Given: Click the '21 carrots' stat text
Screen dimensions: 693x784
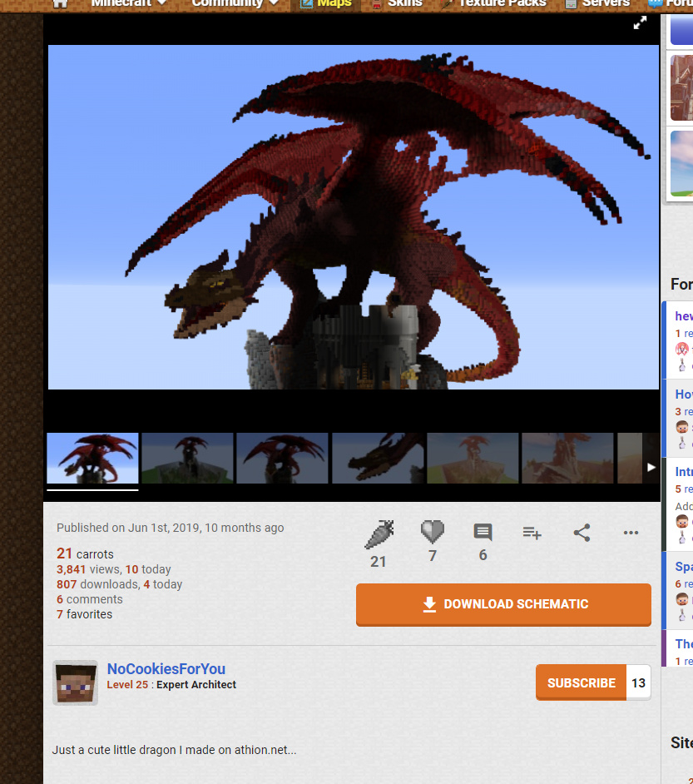Looking at the screenshot, I should click(85, 553).
